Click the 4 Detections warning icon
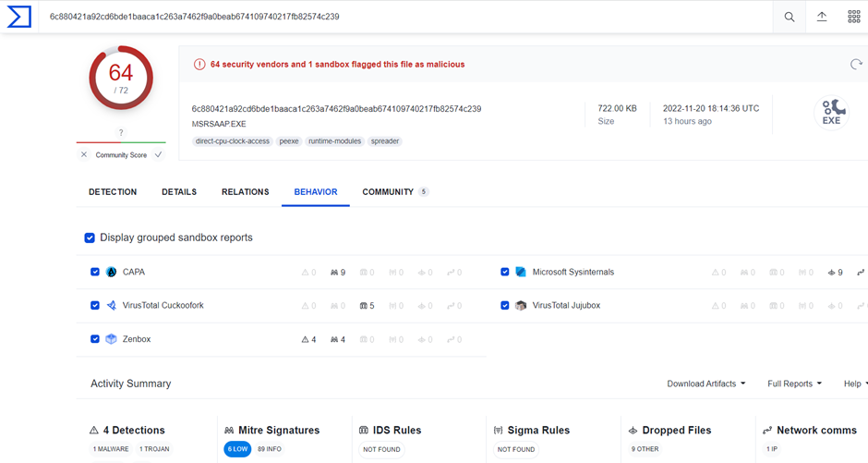The height and width of the screenshot is (463, 868). click(x=94, y=431)
